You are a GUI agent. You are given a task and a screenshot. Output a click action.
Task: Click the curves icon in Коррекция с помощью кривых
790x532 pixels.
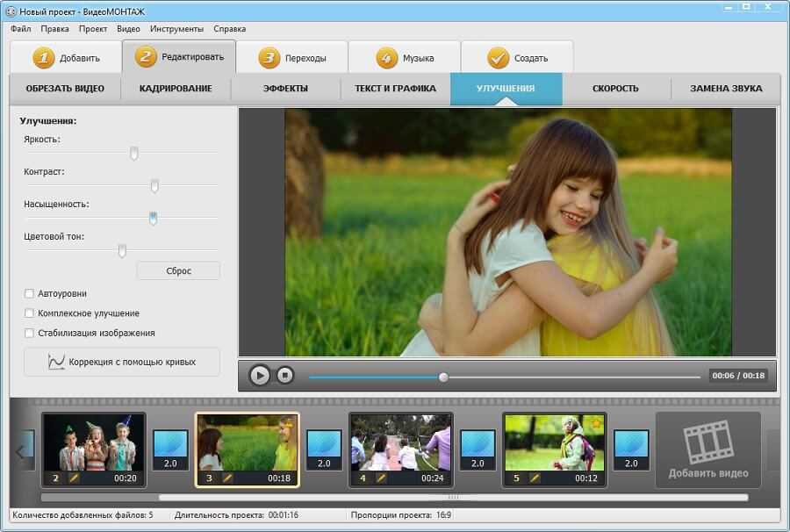tap(56, 362)
